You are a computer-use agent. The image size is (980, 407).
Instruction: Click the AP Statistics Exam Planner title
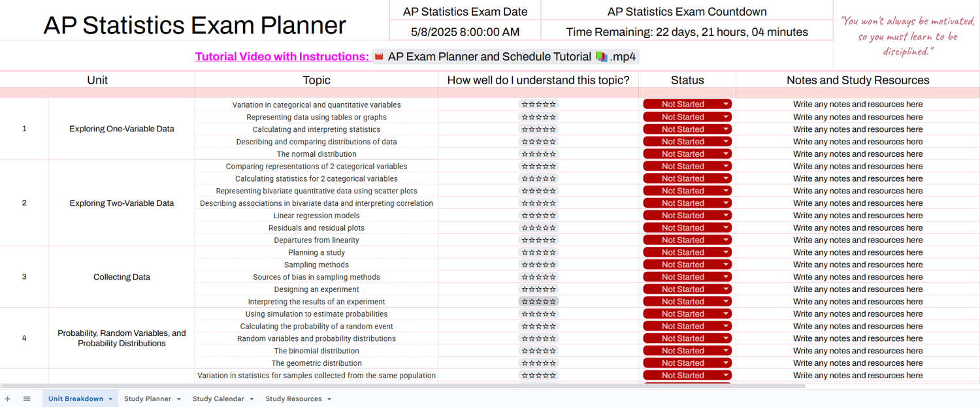tap(195, 25)
